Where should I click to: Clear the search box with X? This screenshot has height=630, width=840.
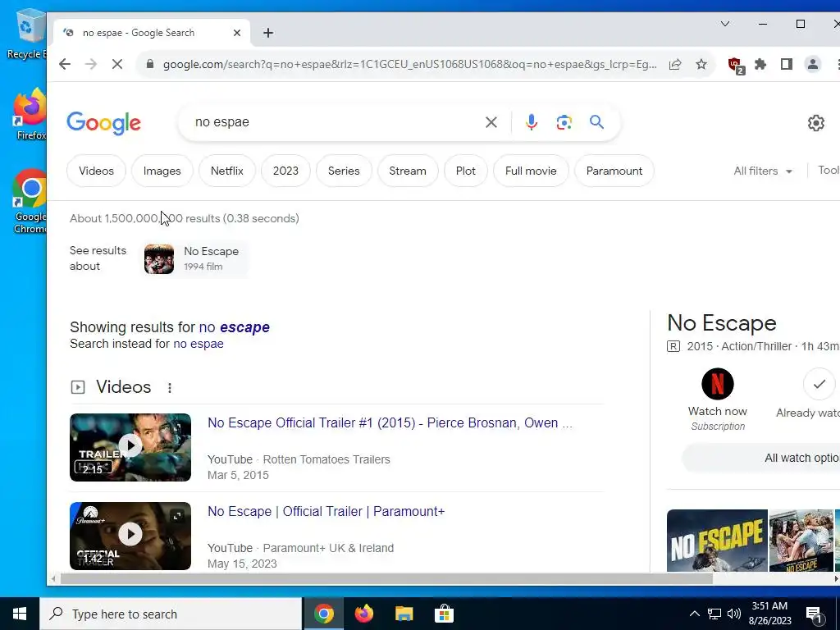pos(491,122)
